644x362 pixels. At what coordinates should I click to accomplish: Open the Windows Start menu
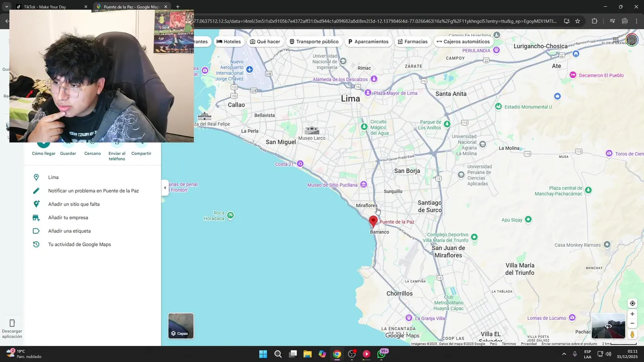[263, 354]
